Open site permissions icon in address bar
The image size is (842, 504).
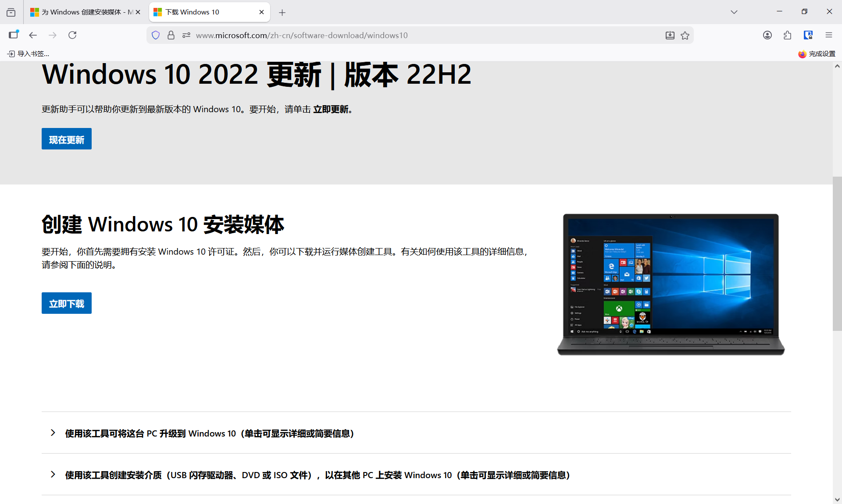point(186,35)
